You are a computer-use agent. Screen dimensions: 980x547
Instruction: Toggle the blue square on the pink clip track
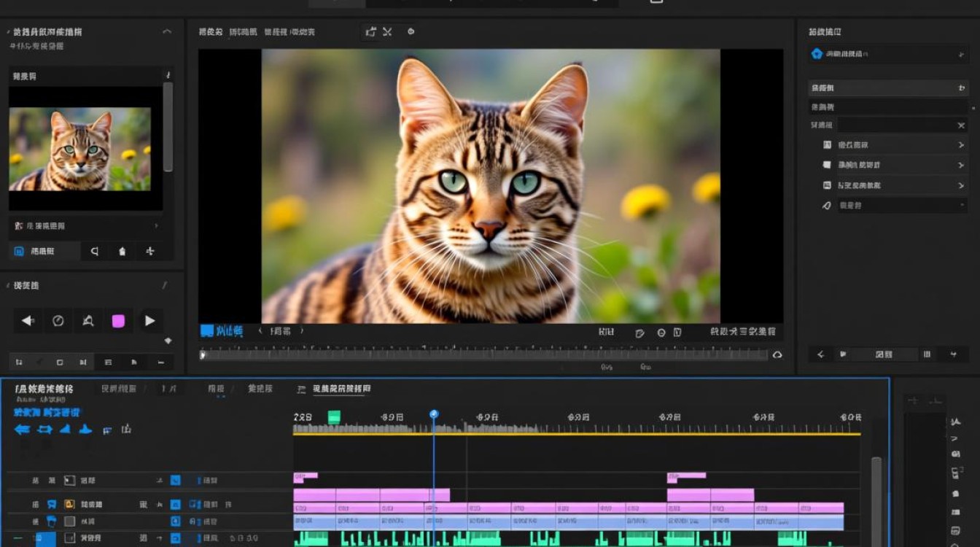pyautogui.click(x=175, y=504)
